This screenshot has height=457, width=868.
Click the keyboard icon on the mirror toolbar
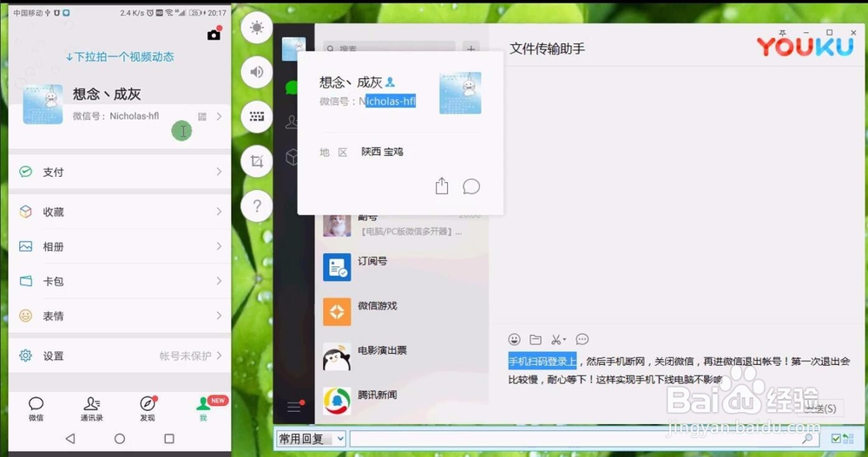257,117
